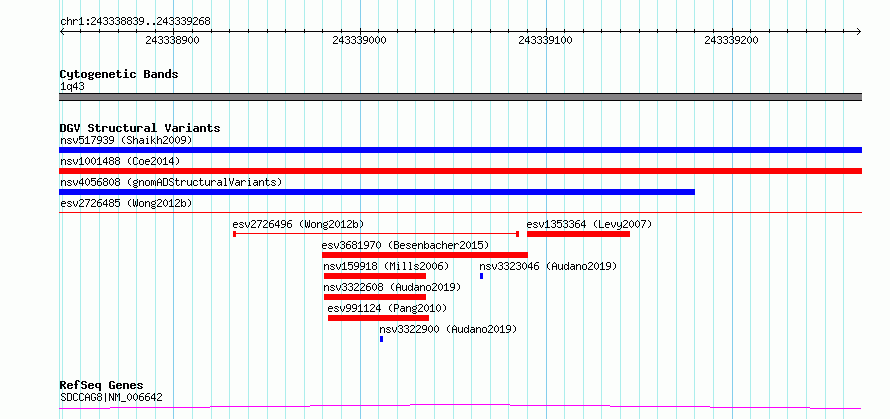Click the chr1:243338839..243339268 coordinate label
The width and height of the screenshot is (890, 419).
pos(135,22)
